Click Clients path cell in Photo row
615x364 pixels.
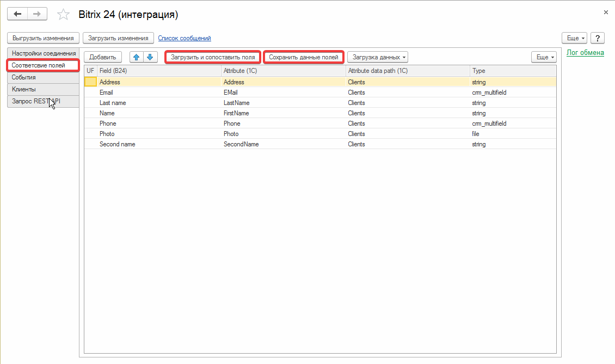coord(408,134)
